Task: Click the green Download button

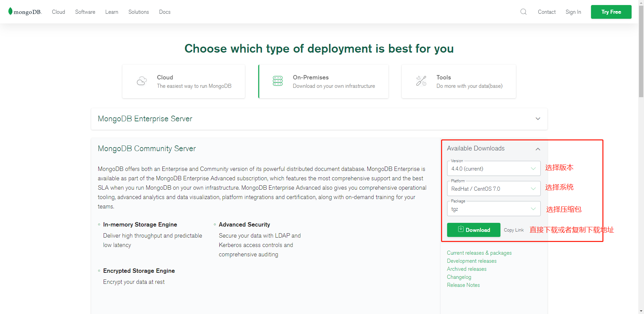Action: pyautogui.click(x=474, y=230)
